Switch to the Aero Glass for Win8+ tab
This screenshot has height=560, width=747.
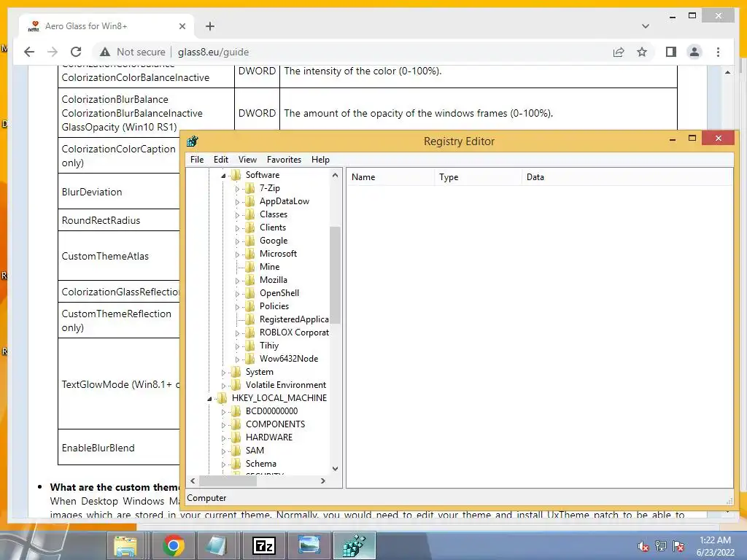click(x=107, y=26)
